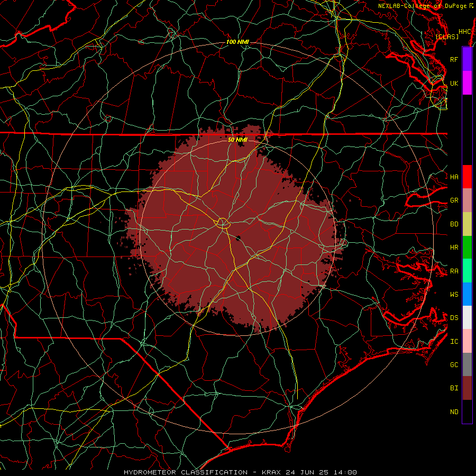Select the GC gray legend swatch

point(467,364)
